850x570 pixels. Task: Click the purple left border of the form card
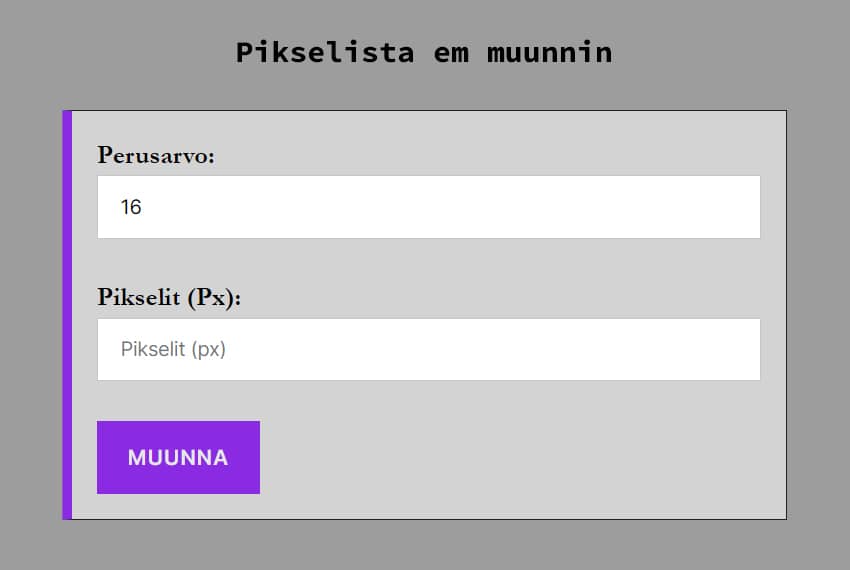tap(67, 315)
